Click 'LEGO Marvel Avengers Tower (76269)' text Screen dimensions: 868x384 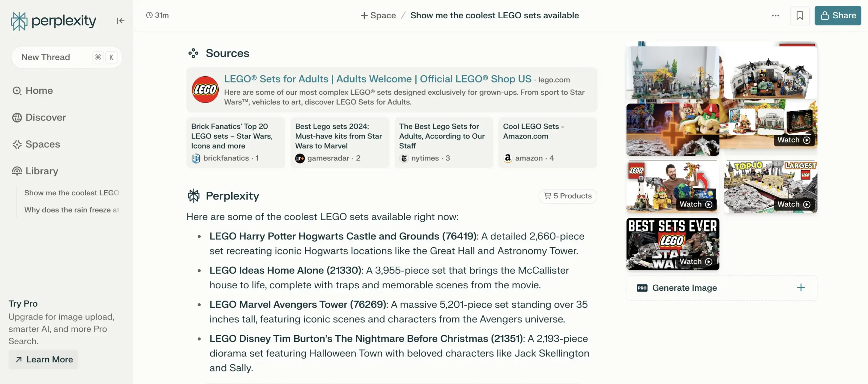coord(298,305)
